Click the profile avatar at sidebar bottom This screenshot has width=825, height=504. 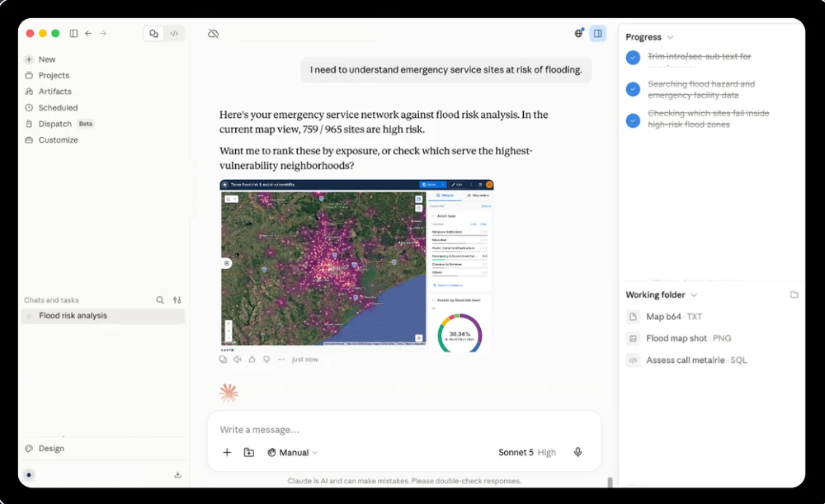29,474
